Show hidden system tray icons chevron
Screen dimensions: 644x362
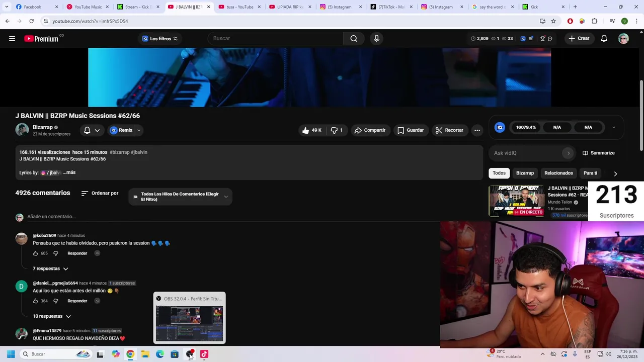(542, 354)
